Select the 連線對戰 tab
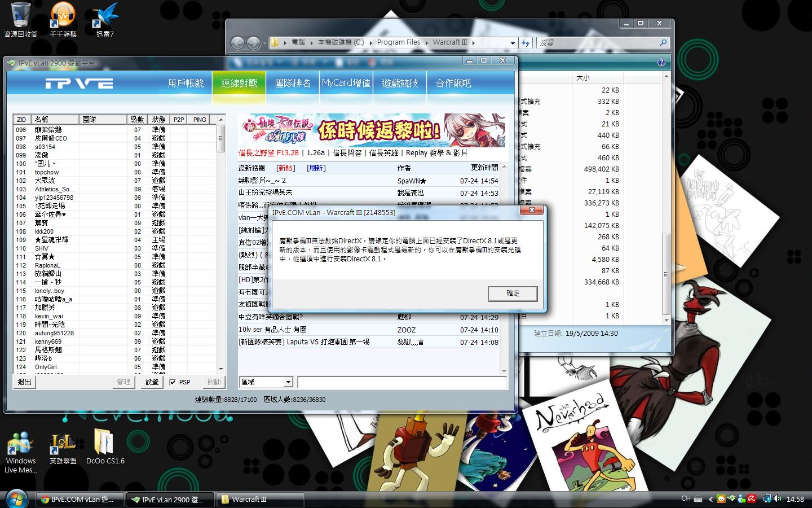Viewport: 812px width, 508px height. (x=239, y=84)
